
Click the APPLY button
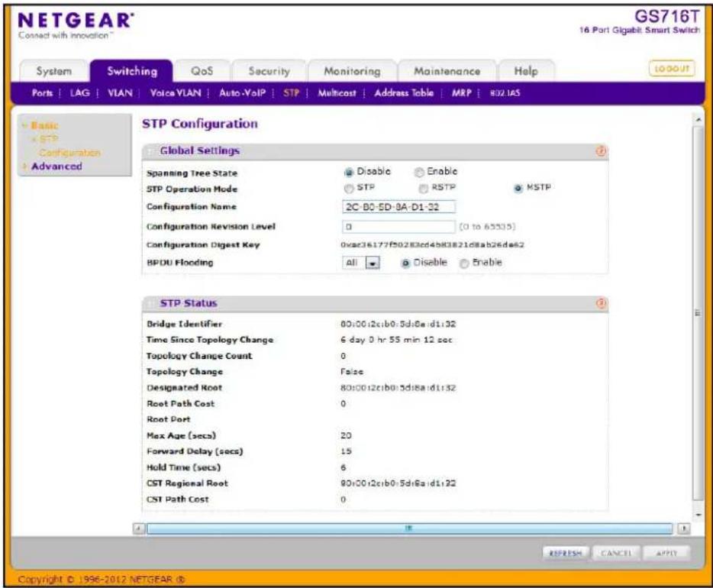coord(666,553)
